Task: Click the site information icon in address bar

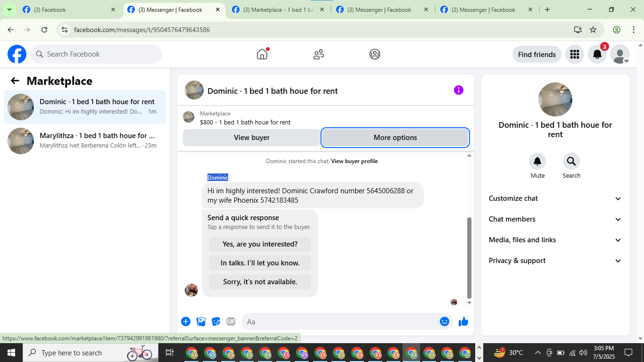Action: pyautogui.click(x=65, y=30)
